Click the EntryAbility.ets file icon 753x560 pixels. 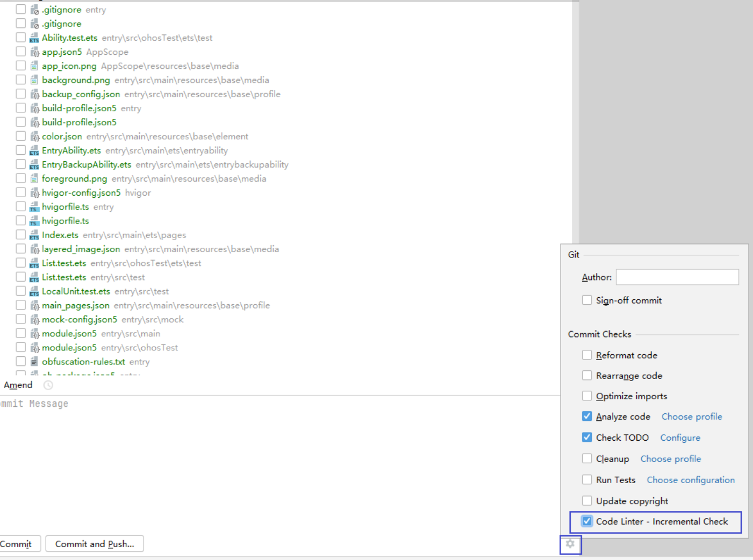34,150
